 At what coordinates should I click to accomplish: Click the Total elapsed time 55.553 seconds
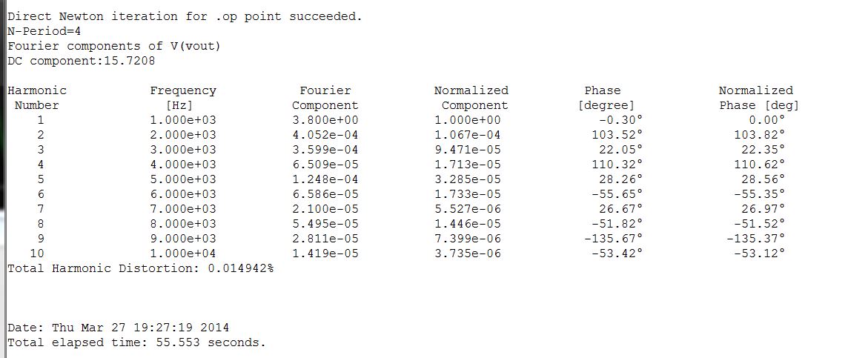tap(136, 342)
